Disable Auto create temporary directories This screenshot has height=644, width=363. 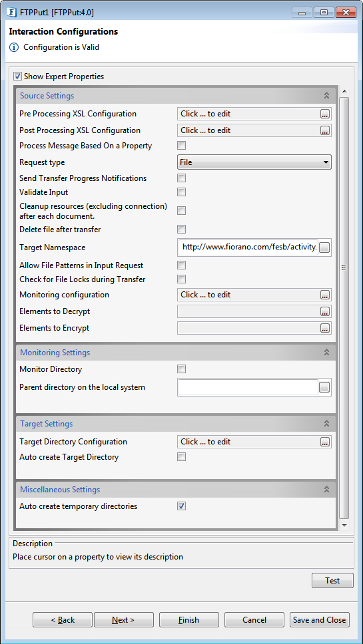pyautogui.click(x=181, y=506)
